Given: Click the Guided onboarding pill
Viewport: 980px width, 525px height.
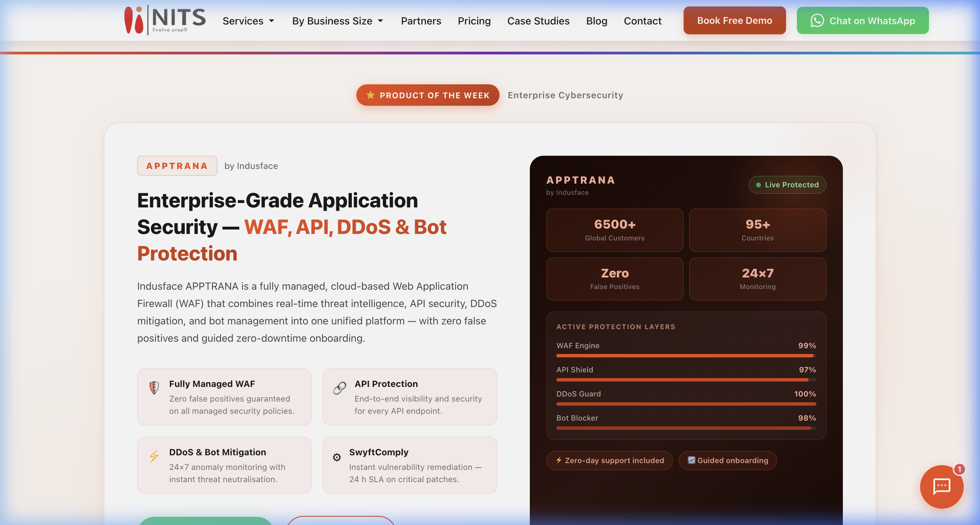Looking at the screenshot, I should 728,460.
